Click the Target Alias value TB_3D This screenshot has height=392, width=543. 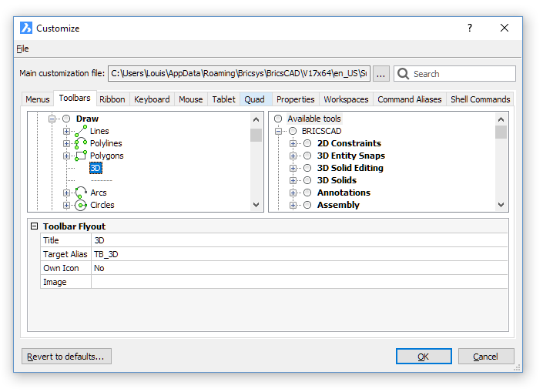[x=300, y=254]
